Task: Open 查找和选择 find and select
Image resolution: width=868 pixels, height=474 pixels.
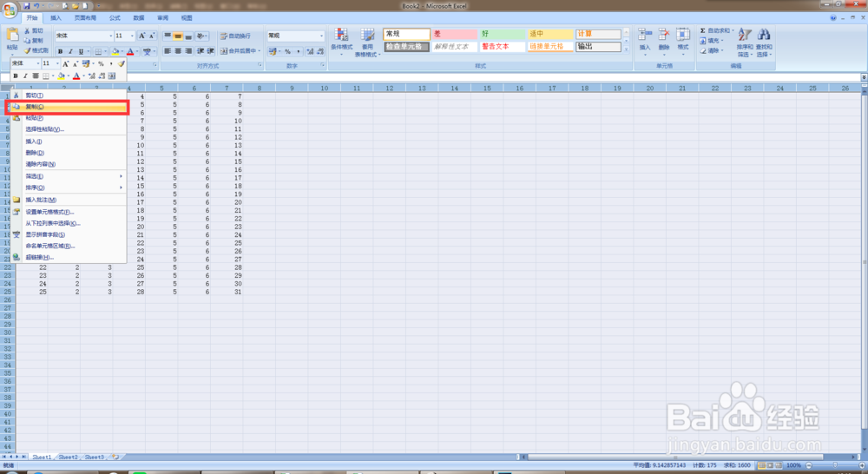Action: coord(764,42)
